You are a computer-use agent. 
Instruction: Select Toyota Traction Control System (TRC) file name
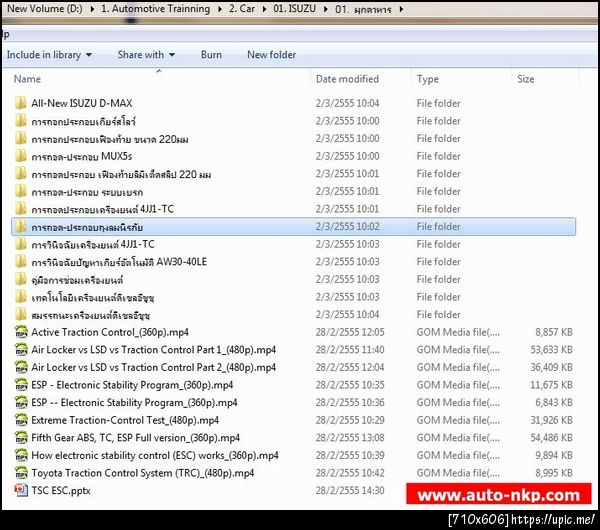click(x=142, y=473)
